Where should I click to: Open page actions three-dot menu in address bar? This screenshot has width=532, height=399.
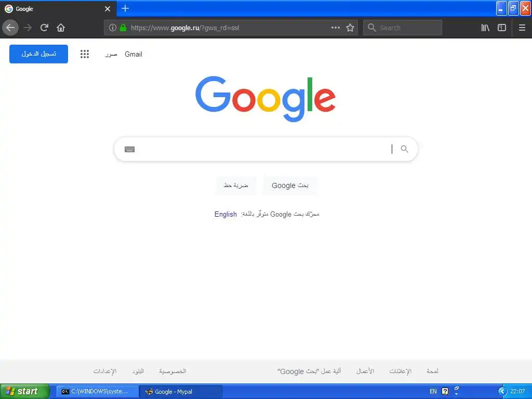coord(336,28)
